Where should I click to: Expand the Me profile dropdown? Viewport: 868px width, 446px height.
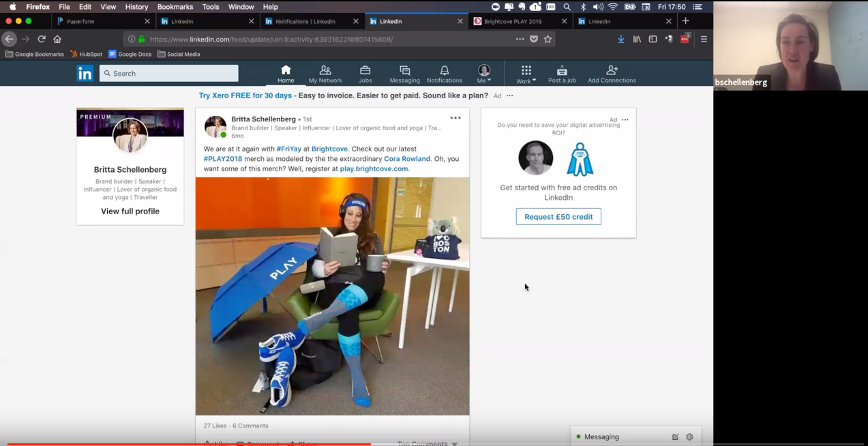484,74
